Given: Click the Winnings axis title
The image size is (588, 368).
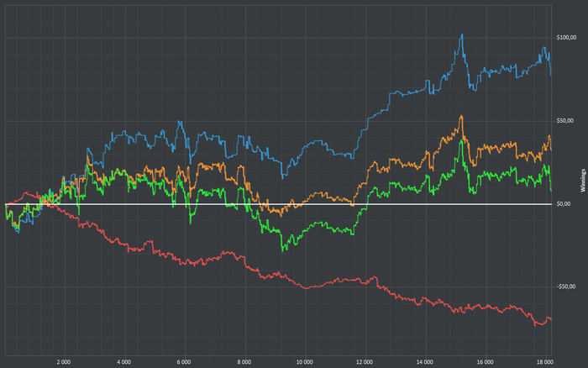Looking at the screenshot, I should coord(583,181).
